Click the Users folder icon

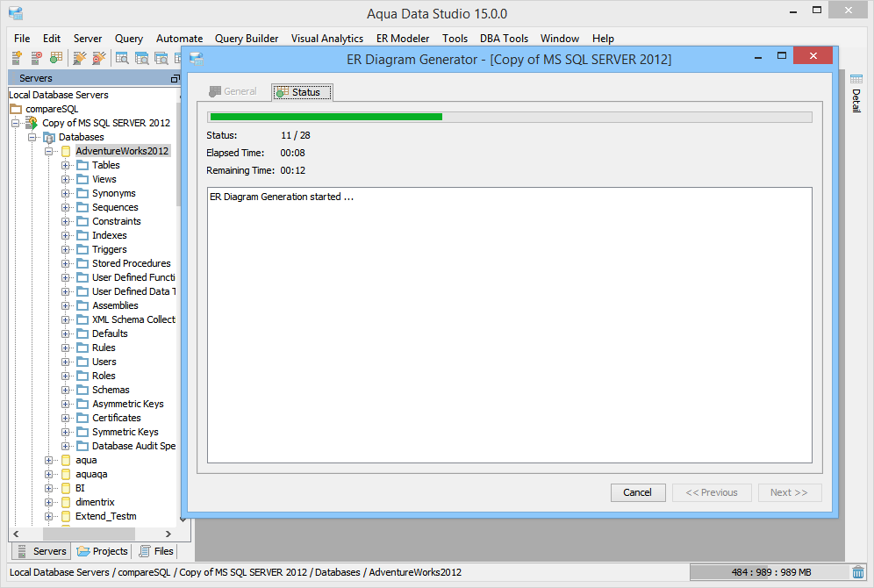[82, 362]
